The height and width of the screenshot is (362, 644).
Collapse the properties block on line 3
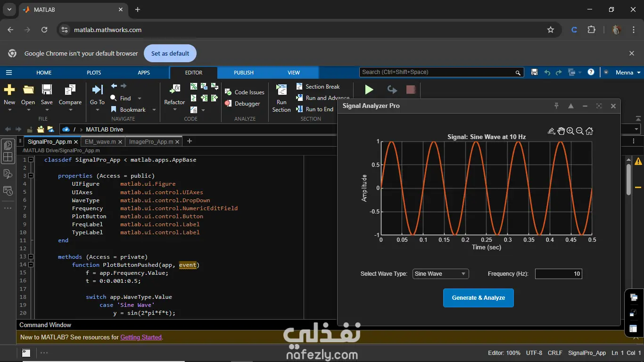pyautogui.click(x=31, y=176)
